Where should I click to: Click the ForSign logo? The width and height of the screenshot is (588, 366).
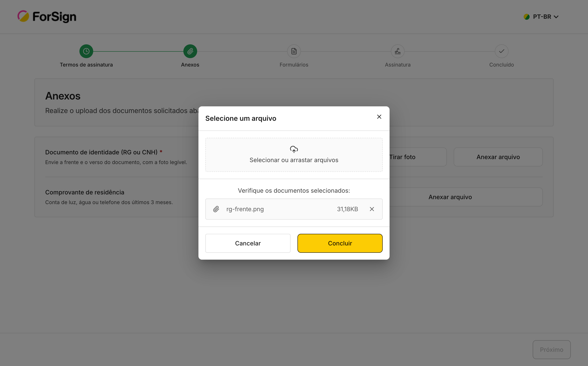tap(47, 16)
